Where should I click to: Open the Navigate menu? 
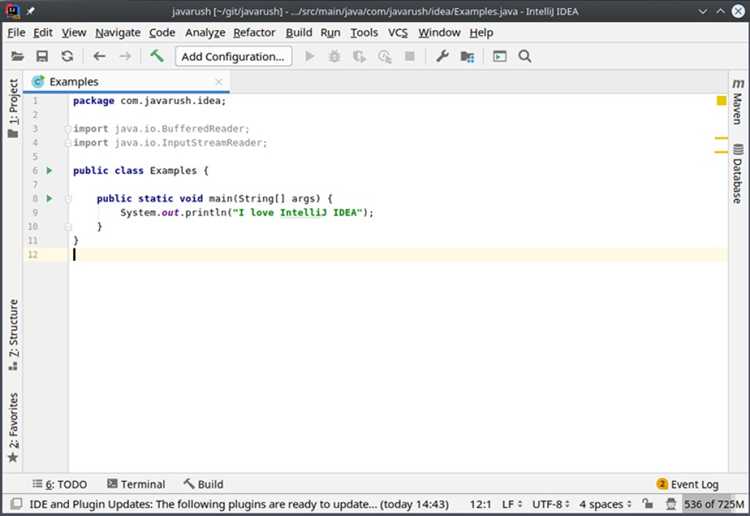(118, 33)
